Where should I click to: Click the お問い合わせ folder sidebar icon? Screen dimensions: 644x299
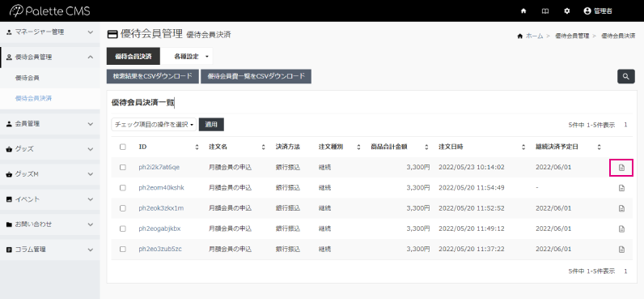[x=9, y=224]
